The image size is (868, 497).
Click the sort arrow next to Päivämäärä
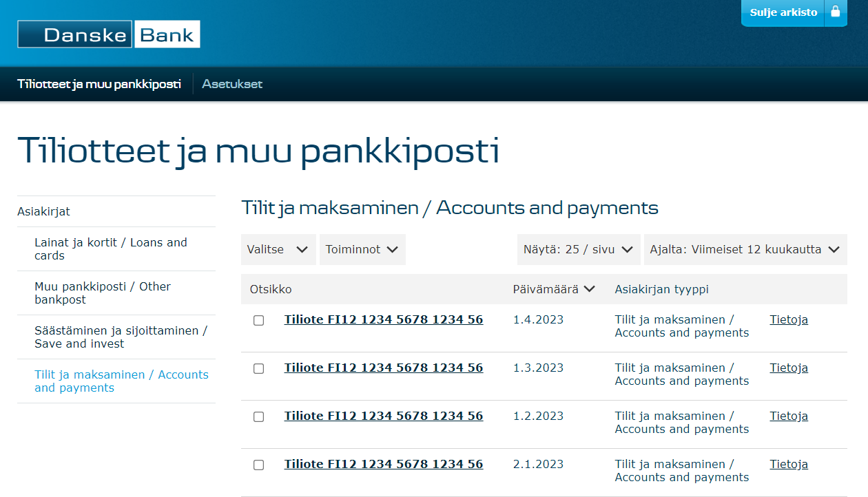(x=590, y=289)
